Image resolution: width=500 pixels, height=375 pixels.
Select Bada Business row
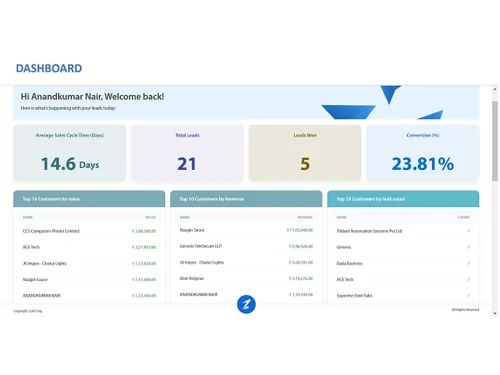point(403,263)
